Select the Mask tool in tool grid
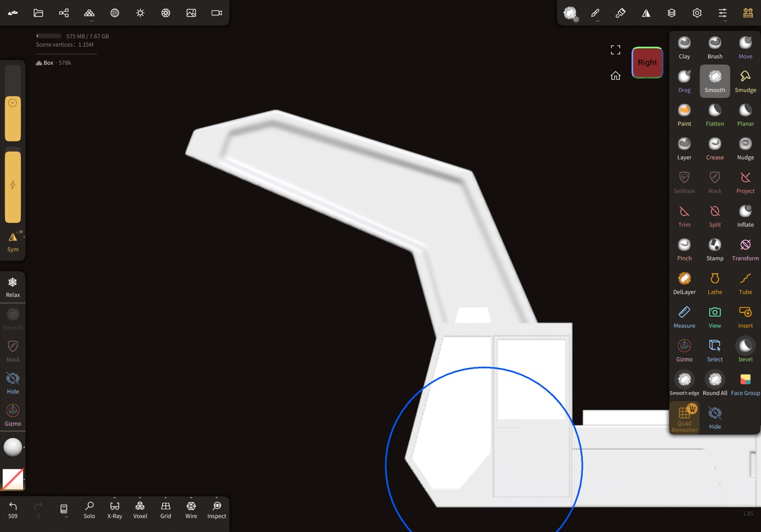761x532 pixels. point(715,182)
